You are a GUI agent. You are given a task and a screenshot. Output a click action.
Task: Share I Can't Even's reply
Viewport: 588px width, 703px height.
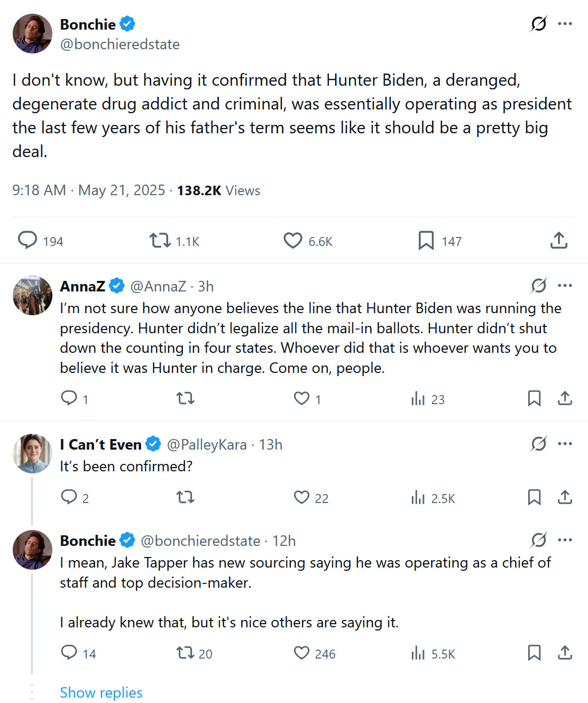click(565, 497)
